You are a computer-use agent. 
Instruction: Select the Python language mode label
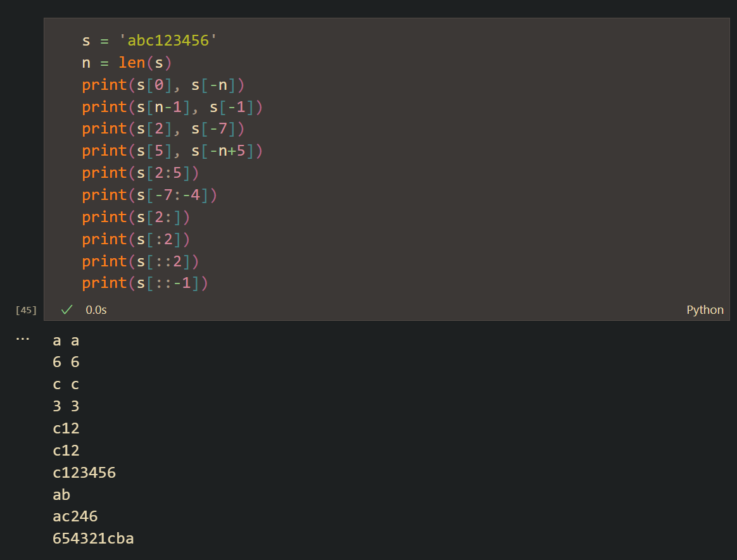pos(705,309)
